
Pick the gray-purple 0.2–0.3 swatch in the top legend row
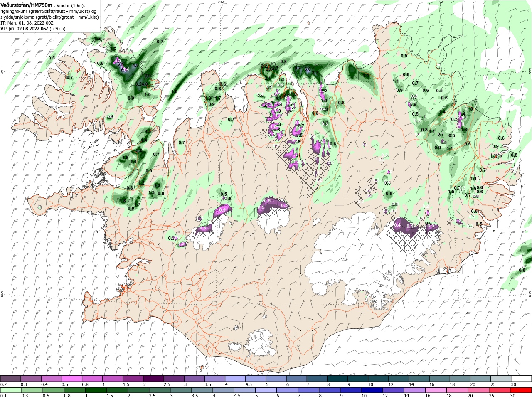click(10, 379)
